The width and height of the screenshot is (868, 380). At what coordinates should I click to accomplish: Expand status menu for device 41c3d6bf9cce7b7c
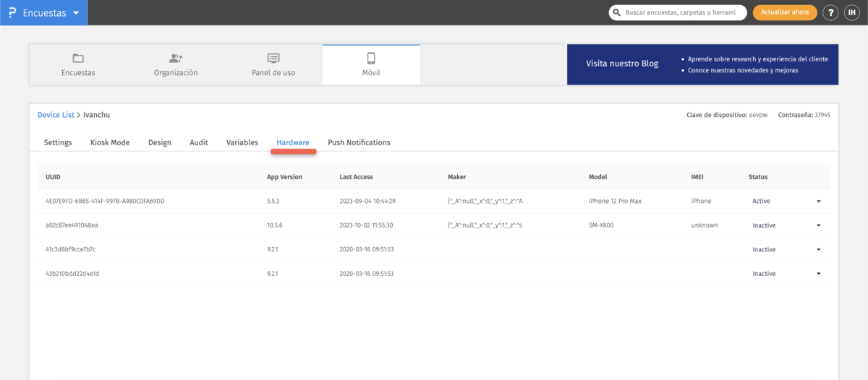coord(819,250)
